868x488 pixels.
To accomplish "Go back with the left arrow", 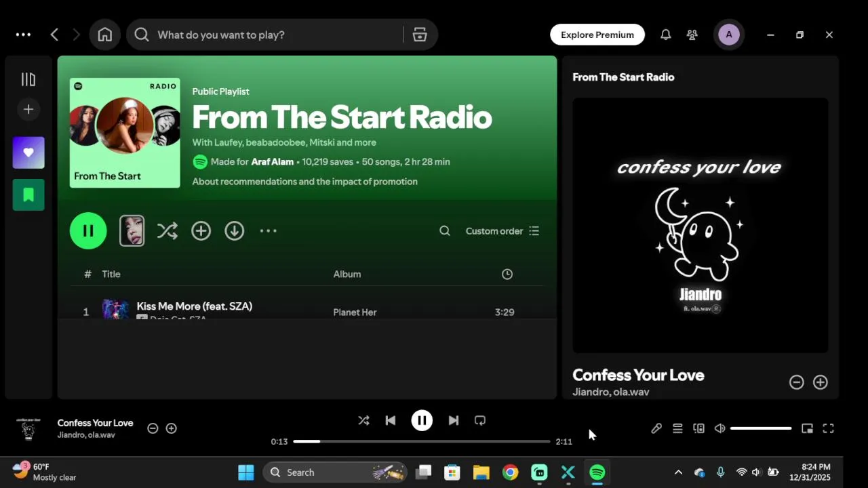I will 54,35.
